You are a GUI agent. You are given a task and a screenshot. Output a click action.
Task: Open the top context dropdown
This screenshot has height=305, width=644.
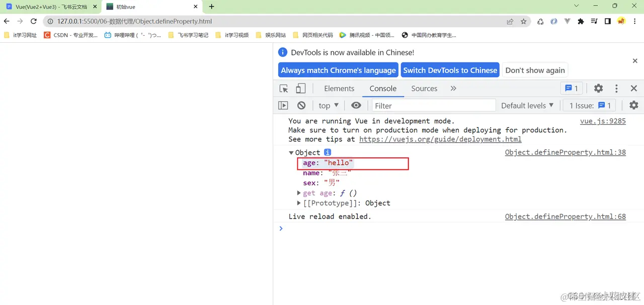pyautogui.click(x=329, y=106)
